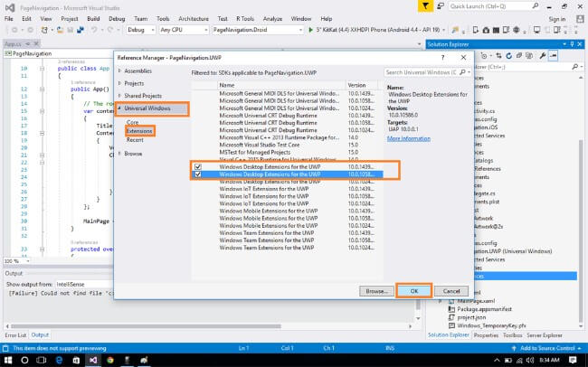The height and width of the screenshot is (367, 588).
Task: Click the Save All toolbar icon
Action: [x=81, y=30]
